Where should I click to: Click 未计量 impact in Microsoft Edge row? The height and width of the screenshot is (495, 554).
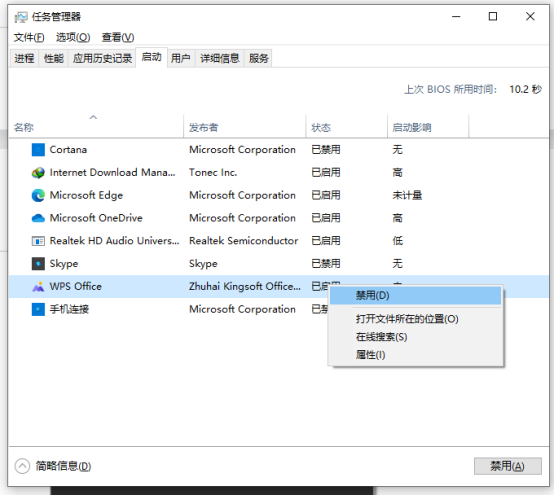point(407,195)
